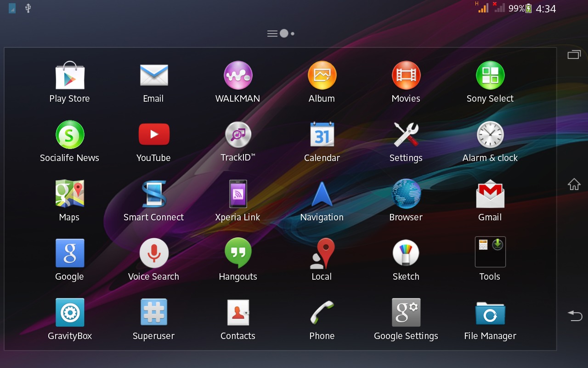Tap the Back navigation button
588x368 pixels.
coord(575,316)
